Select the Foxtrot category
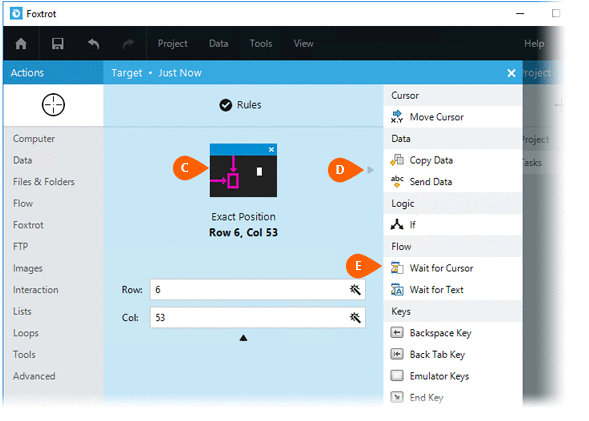This screenshot has height=421, width=589. coord(28,225)
